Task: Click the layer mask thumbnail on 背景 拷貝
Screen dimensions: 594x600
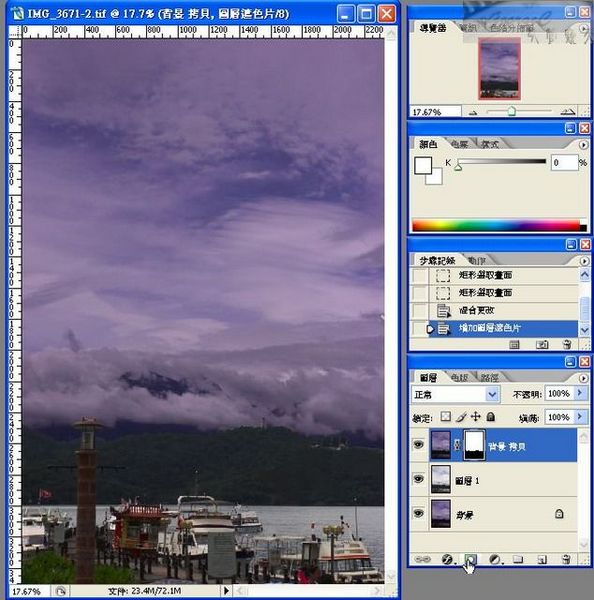Action: [x=474, y=445]
